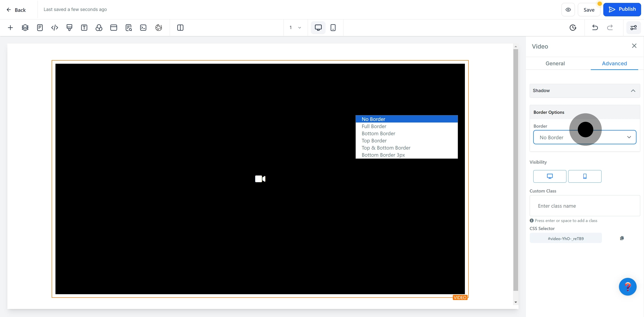Click the Enter class name field
The width and height of the screenshot is (644, 317).
pyautogui.click(x=585, y=206)
